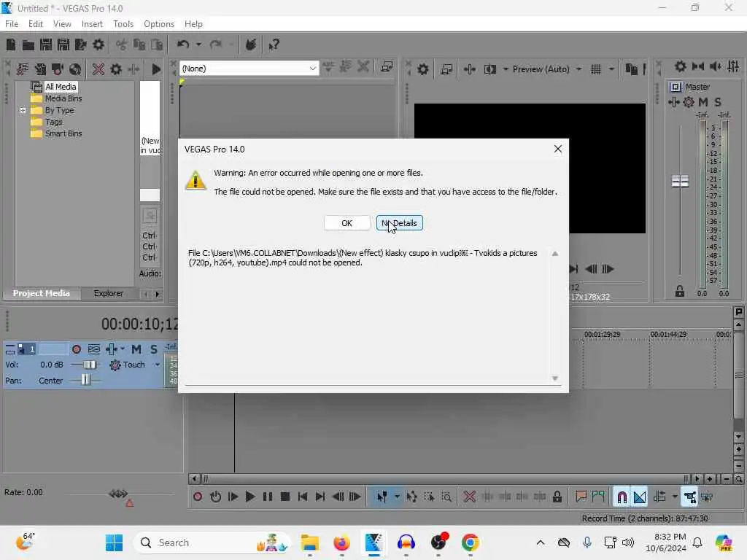Toggle Master bus Mute M button
This screenshot has height=560, width=747.
click(x=703, y=102)
